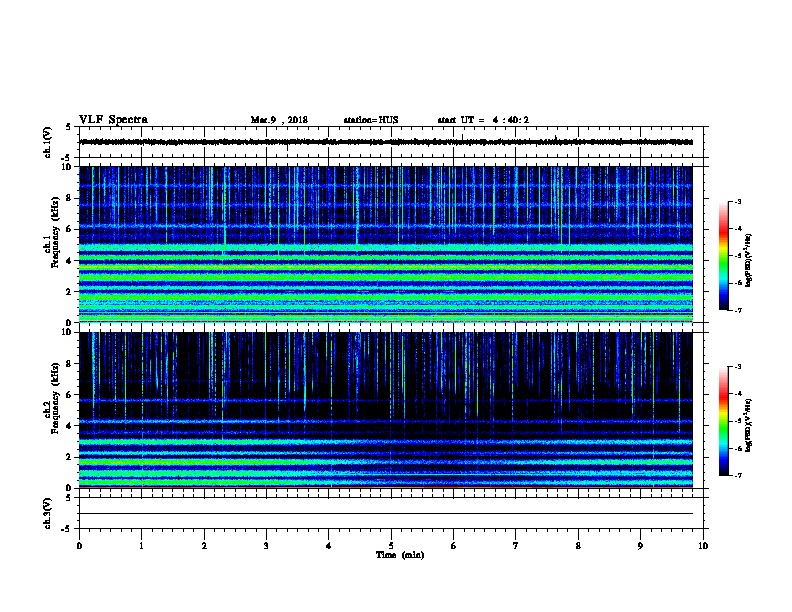
Task: Click the 'VLF Spectra' plot title
Action: tap(113, 120)
